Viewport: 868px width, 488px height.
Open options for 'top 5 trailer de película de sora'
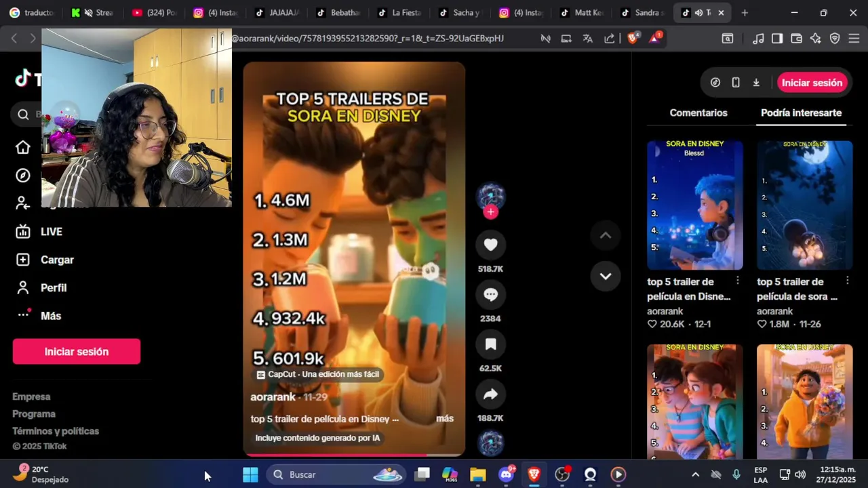(x=848, y=281)
